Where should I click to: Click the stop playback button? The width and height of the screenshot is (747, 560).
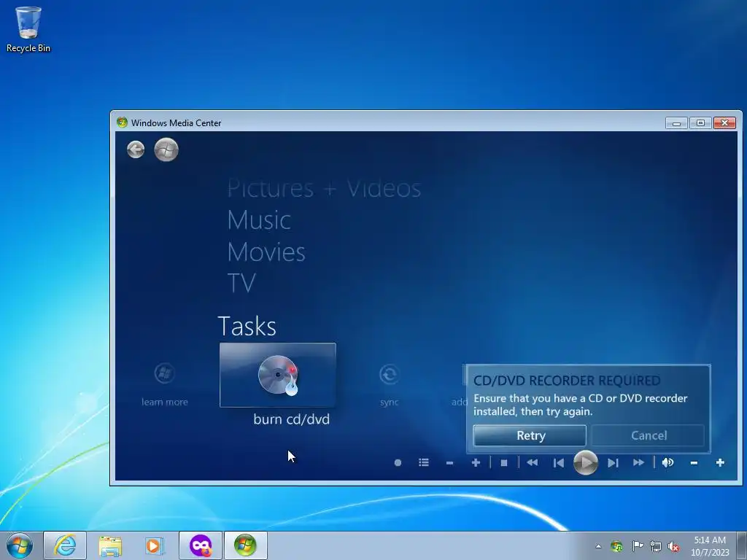pos(504,462)
